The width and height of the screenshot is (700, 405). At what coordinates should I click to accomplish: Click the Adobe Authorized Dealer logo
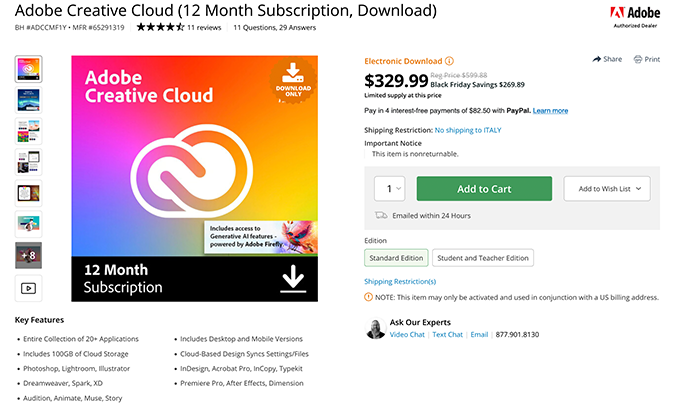635,17
